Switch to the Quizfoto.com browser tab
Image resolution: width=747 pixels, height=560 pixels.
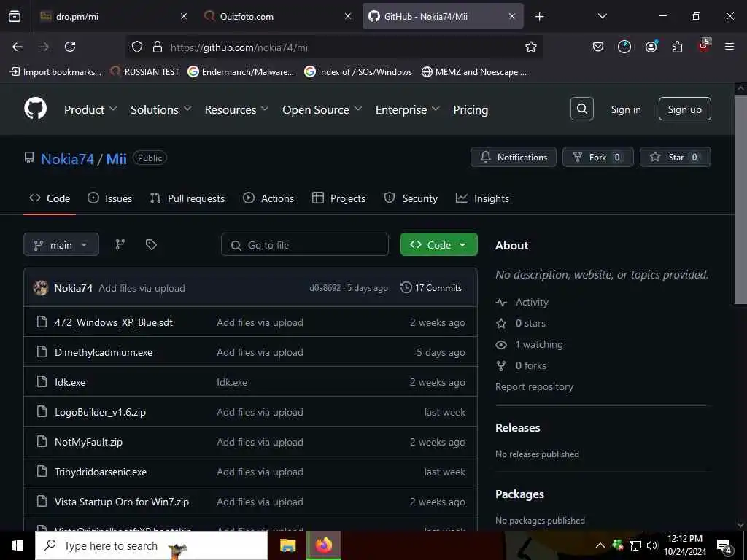[x=277, y=16]
